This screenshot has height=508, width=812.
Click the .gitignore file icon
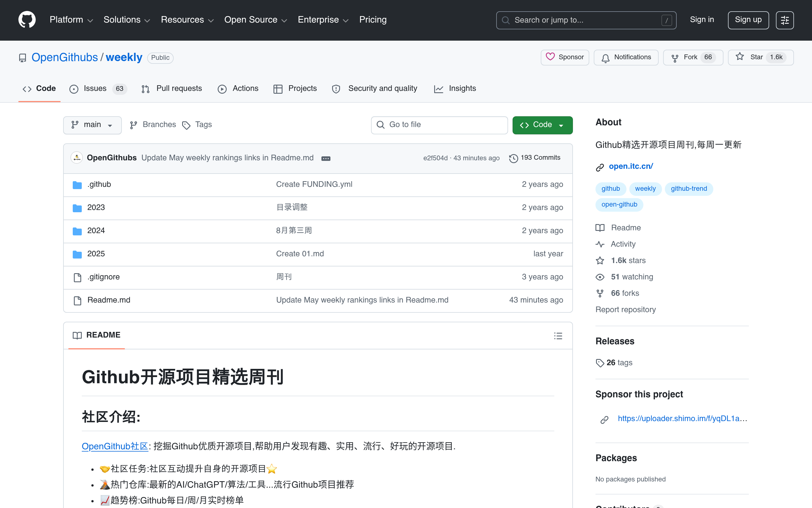click(77, 277)
